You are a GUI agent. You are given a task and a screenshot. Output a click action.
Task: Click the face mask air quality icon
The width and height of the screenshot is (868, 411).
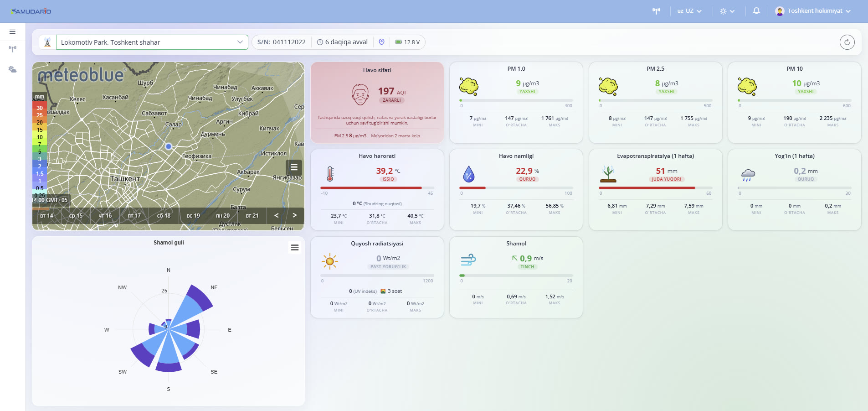360,94
